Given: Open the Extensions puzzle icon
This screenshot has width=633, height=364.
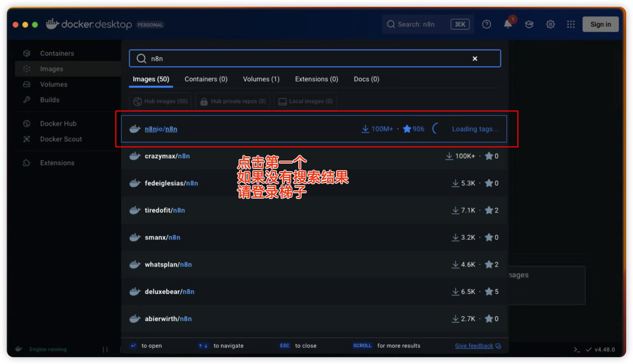Looking at the screenshot, I should (x=26, y=163).
